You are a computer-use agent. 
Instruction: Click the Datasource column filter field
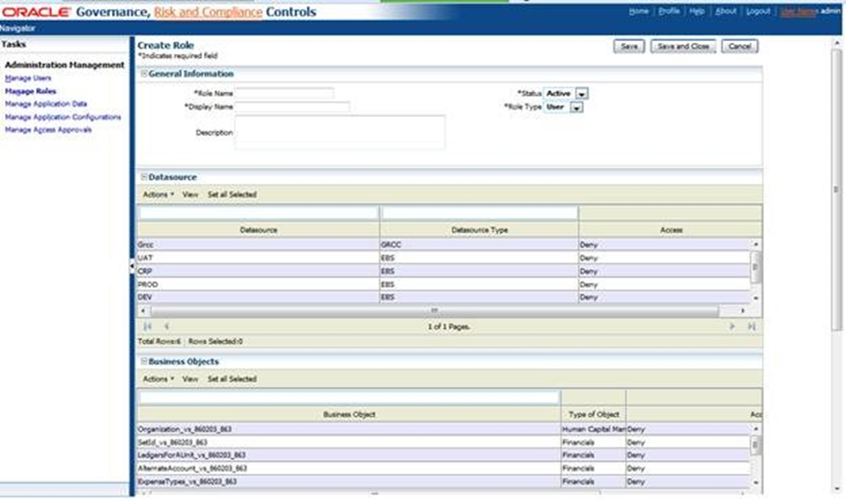[259, 213]
